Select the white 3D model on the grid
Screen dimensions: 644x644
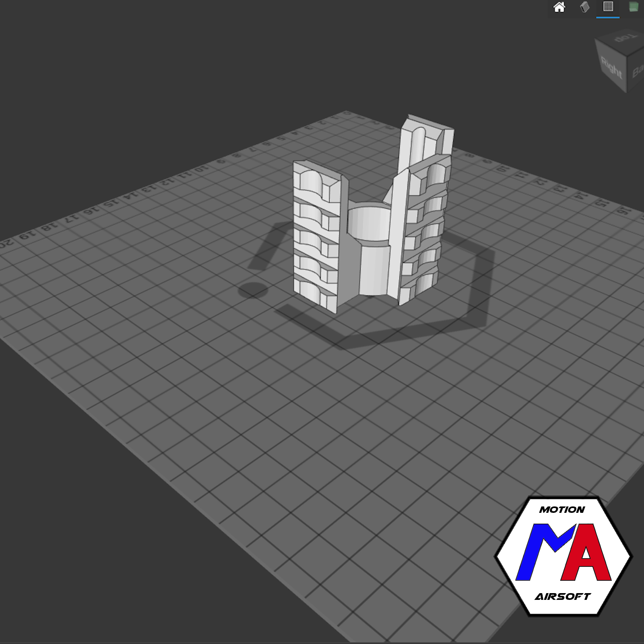coord(373,214)
